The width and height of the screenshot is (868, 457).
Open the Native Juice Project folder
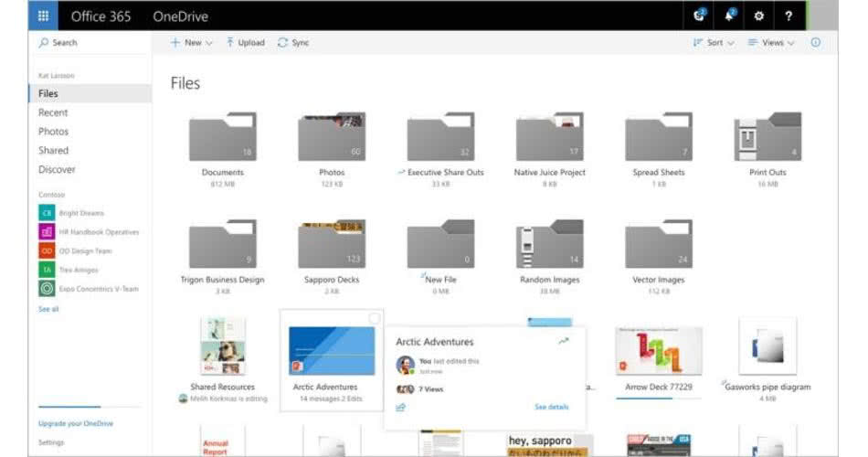[x=550, y=136]
